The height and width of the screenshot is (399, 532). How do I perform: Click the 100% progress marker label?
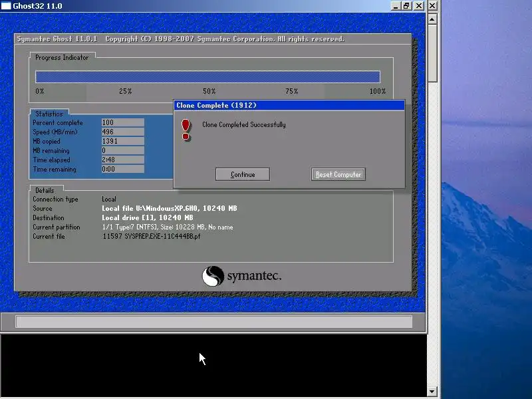[378, 91]
